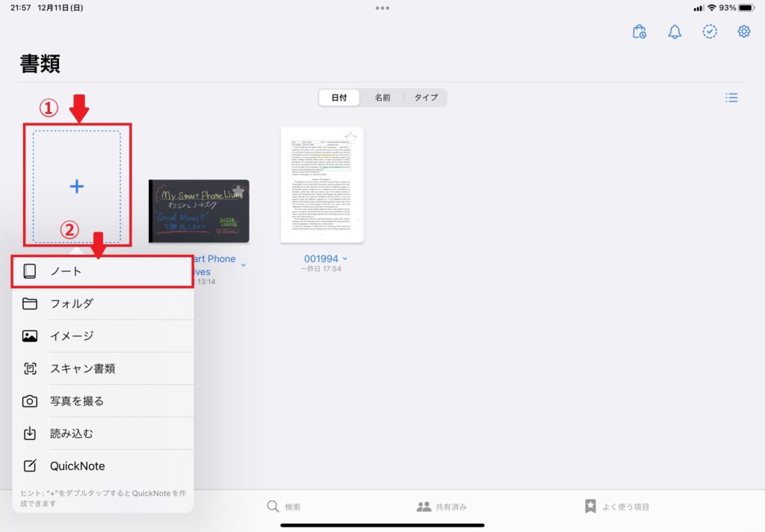Open the 001994 document thumbnail
Screen dimensions: 765x532
[x=323, y=185]
